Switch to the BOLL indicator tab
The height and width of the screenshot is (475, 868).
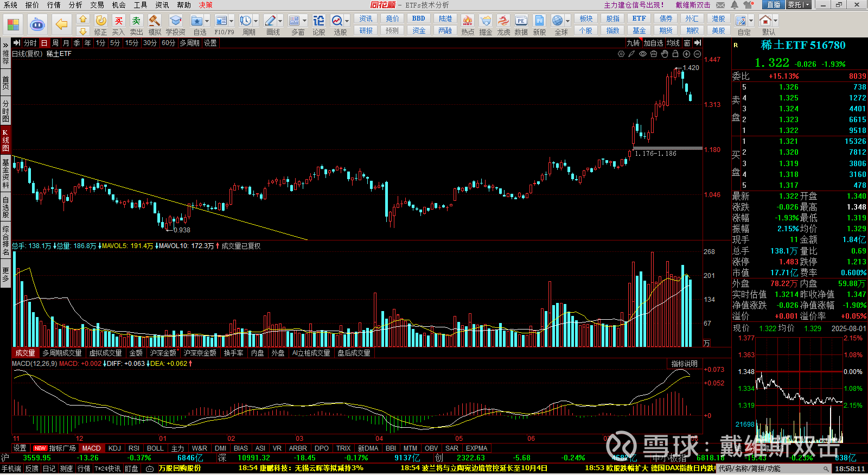point(155,448)
